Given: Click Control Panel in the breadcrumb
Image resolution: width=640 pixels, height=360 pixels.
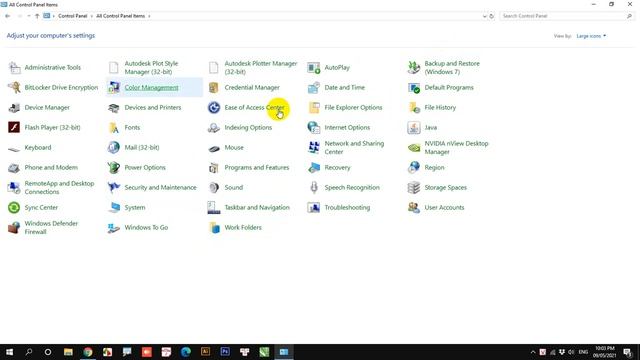Looking at the screenshot, I should pos(73,16).
